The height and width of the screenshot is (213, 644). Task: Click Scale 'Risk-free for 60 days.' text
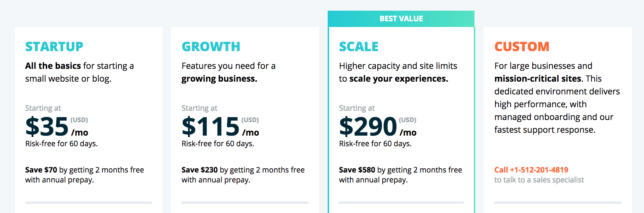click(375, 143)
